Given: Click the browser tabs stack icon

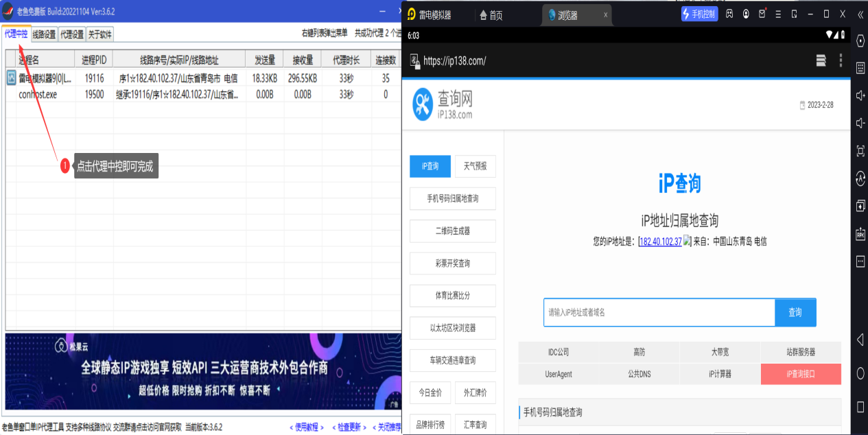Looking at the screenshot, I should (821, 60).
